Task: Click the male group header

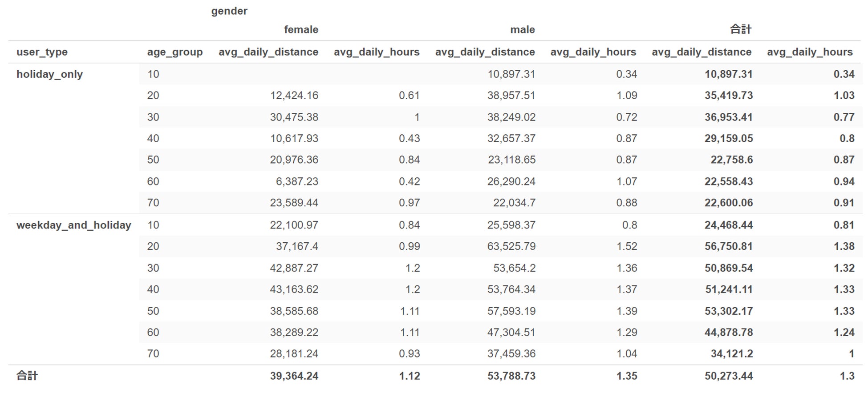Action: tap(522, 30)
